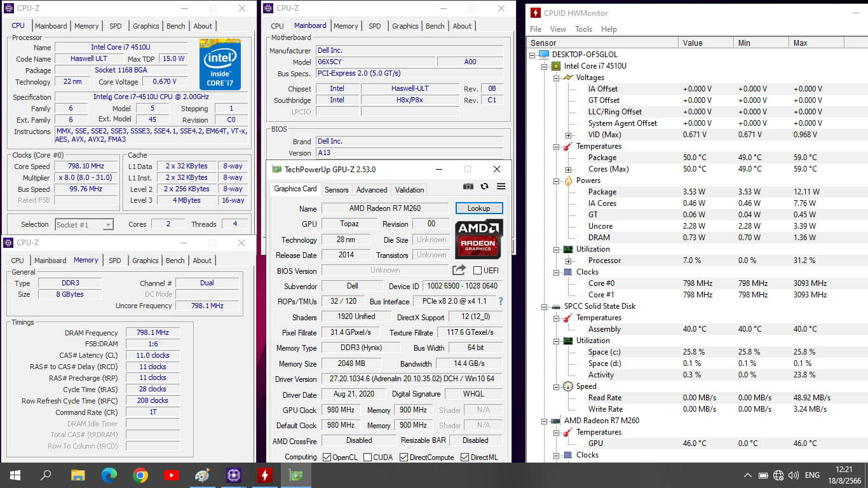Sort by the Sensor column header
The width and height of the screenshot is (868, 488).
(602, 43)
